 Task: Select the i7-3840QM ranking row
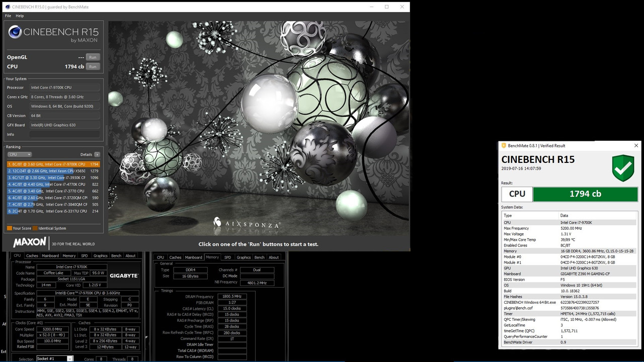(x=53, y=205)
